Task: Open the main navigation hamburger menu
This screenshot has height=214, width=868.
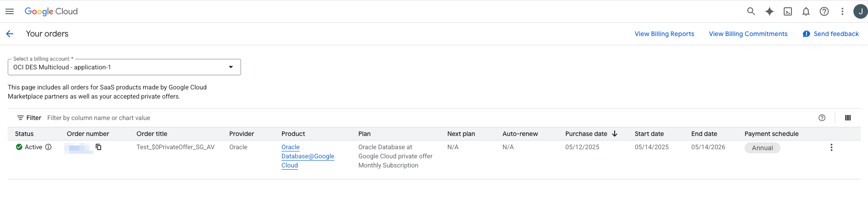Action: (x=10, y=11)
